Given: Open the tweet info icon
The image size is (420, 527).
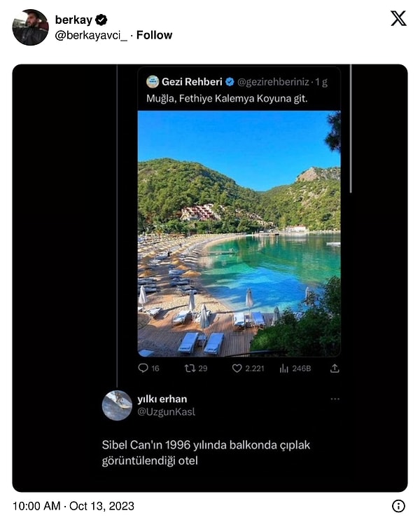Looking at the screenshot, I should coord(398,505).
